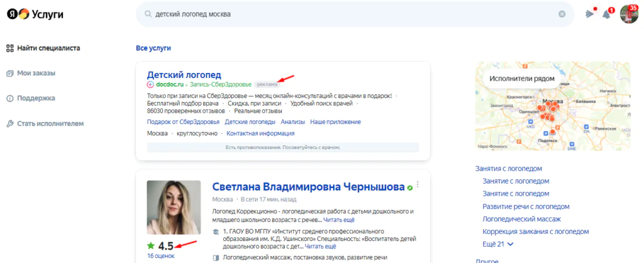Select Стать исполнителем in sidebar
The height and width of the screenshot is (263, 644).
[x=50, y=123]
